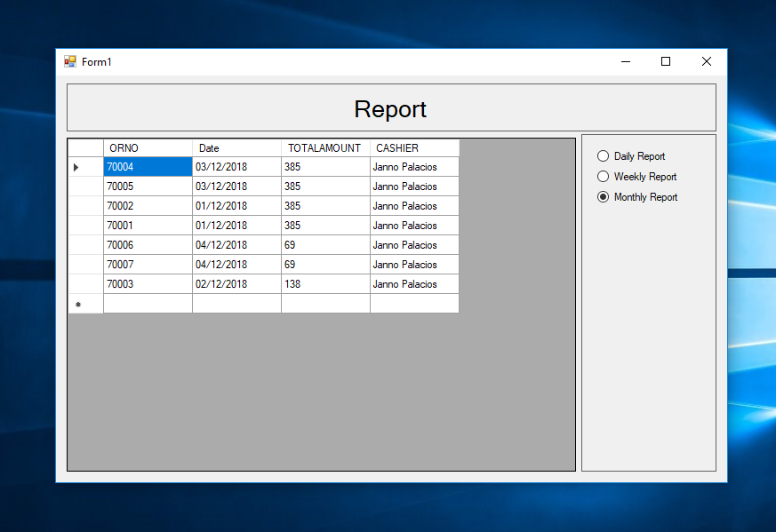Viewport: 776px width, 532px height.
Task: Click the Report title label
Action: pyautogui.click(x=390, y=108)
